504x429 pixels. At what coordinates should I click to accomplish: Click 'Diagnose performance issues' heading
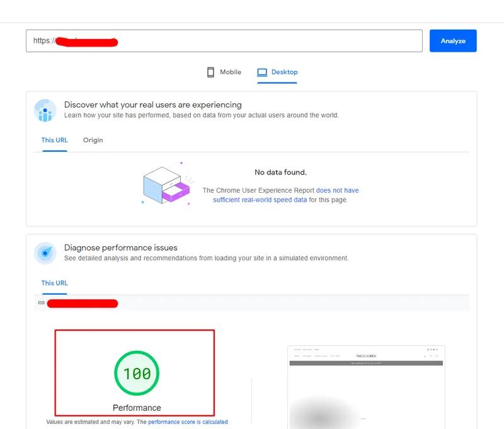click(x=120, y=248)
